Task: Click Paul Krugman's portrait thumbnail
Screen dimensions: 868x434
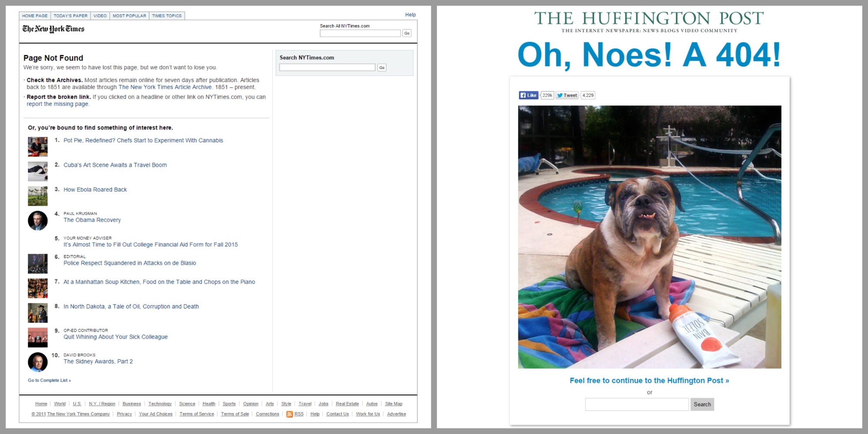Action: click(38, 221)
